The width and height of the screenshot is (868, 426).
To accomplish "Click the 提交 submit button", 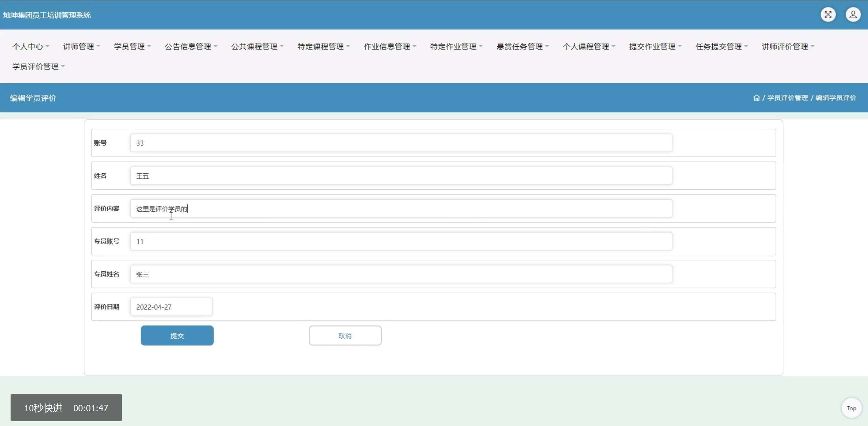I will pos(177,336).
